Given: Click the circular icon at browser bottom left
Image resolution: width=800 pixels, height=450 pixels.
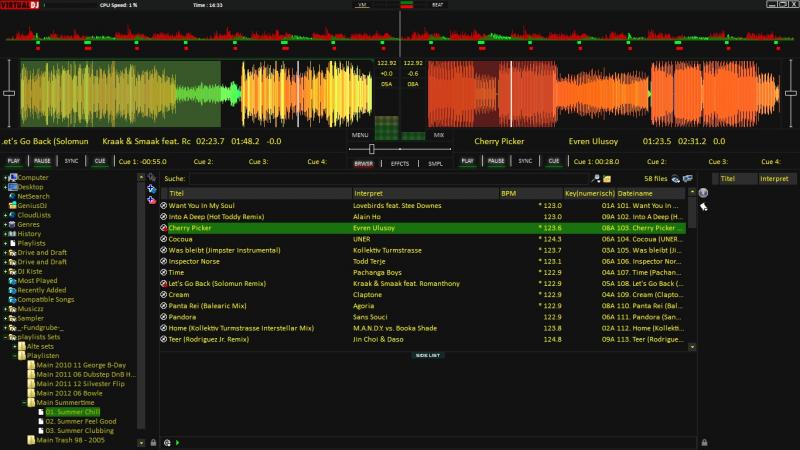Looking at the screenshot, I should pyautogui.click(x=167, y=443).
